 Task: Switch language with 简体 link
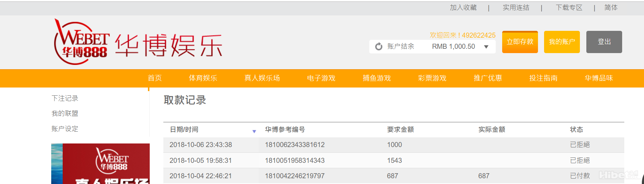[611, 8]
